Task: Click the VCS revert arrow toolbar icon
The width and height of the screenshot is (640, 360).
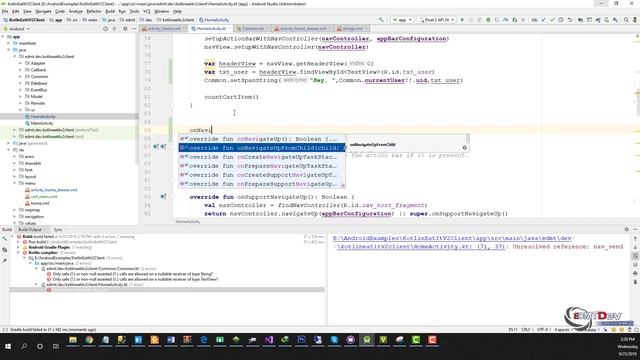Action: (x=570, y=20)
